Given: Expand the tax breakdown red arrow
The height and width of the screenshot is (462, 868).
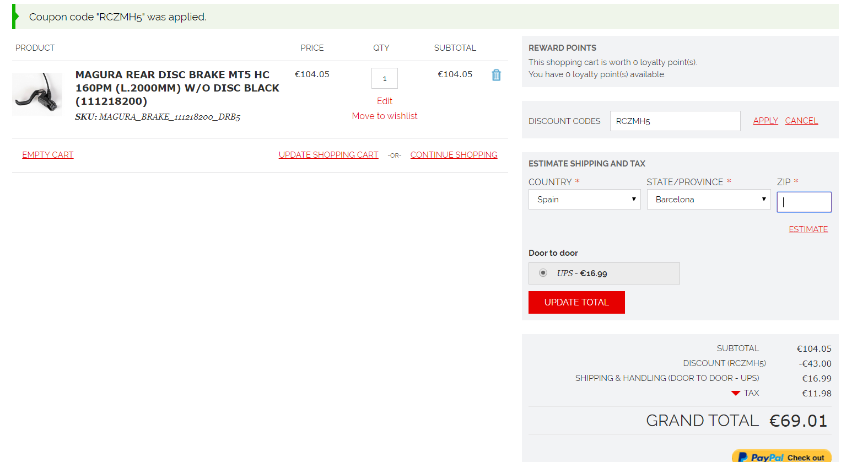Looking at the screenshot, I should [x=735, y=393].
